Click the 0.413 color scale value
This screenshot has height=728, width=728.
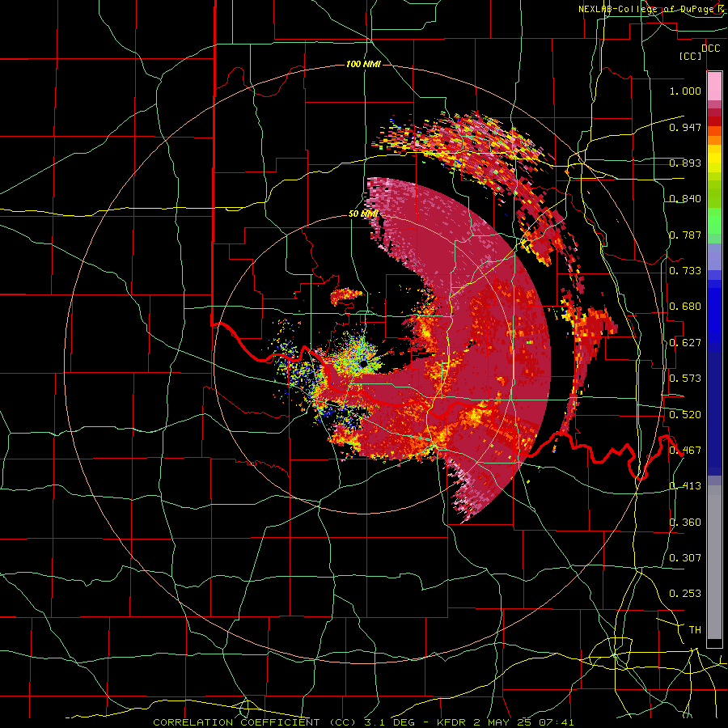pyautogui.click(x=685, y=486)
